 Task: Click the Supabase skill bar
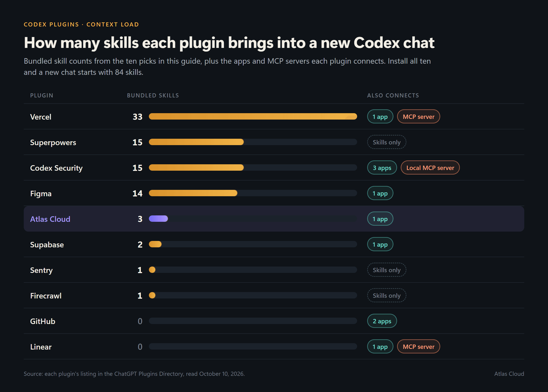[x=155, y=244]
